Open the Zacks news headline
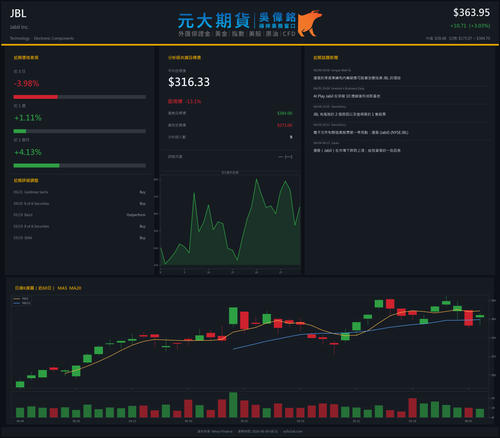The height and width of the screenshot is (438, 500). tap(357, 150)
